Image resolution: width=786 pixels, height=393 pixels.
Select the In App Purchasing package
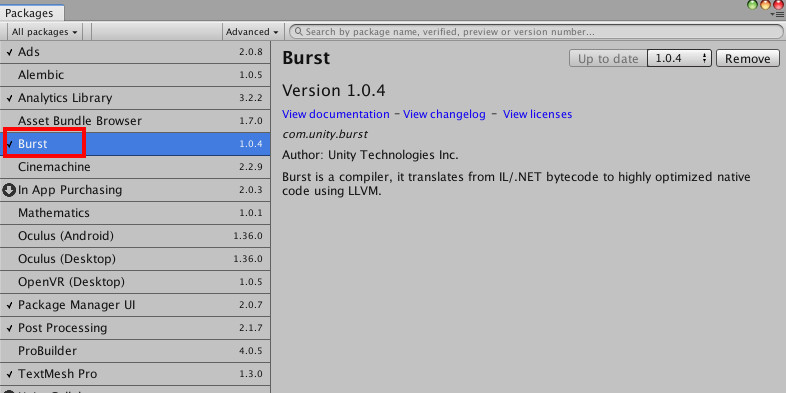pyautogui.click(x=135, y=190)
